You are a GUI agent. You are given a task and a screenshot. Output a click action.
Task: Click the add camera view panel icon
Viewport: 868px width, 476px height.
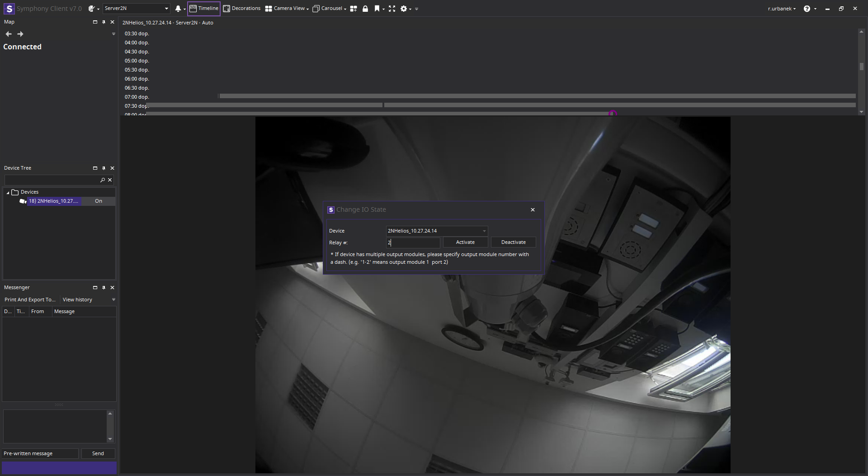pyautogui.click(x=354, y=9)
